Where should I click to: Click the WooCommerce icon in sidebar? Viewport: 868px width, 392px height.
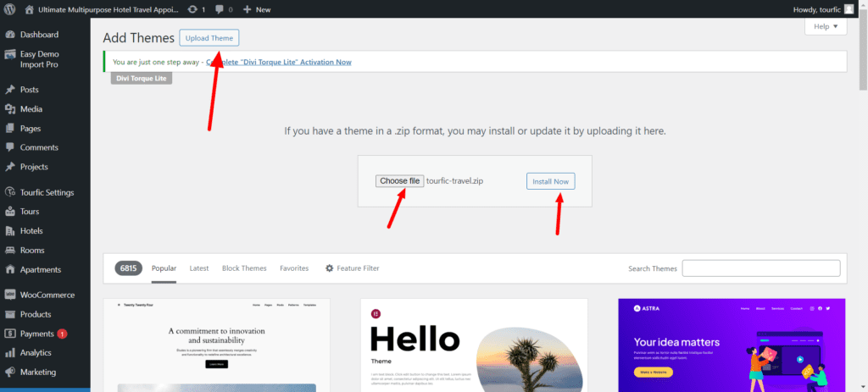(9, 295)
